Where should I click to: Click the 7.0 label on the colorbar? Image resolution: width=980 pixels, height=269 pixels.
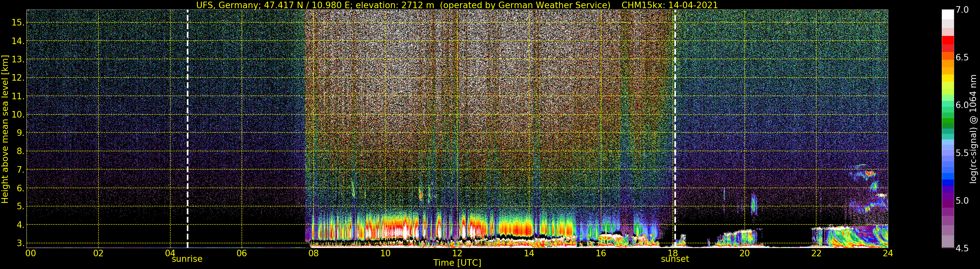[x=962, y=10]
